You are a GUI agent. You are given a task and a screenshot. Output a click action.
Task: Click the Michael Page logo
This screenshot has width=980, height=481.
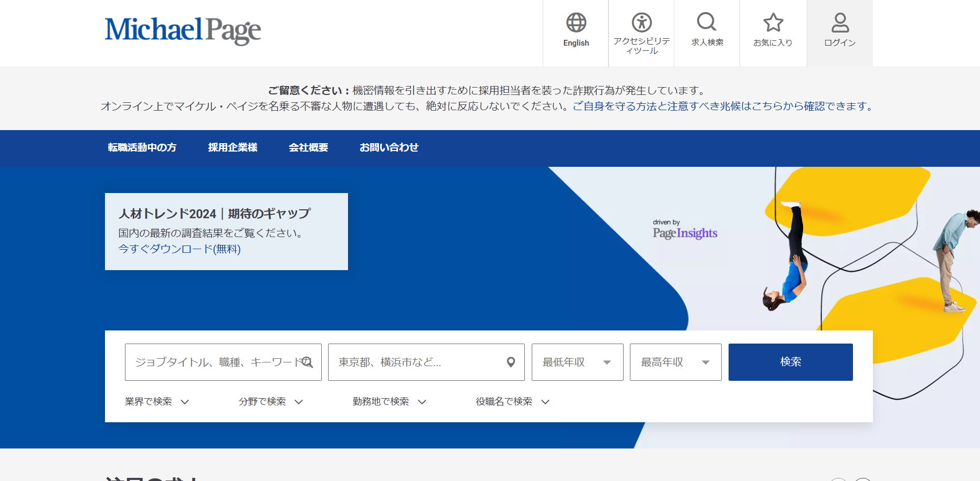(183, 30)
